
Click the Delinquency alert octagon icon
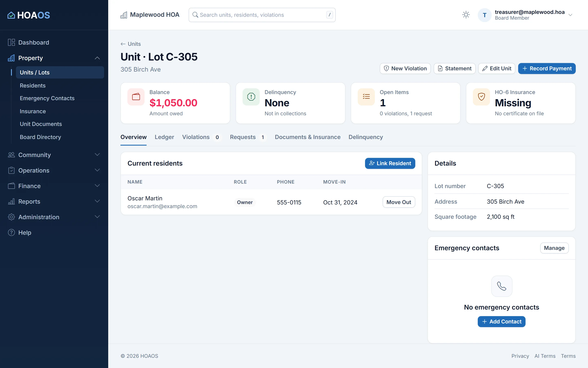tap(251, 97)
